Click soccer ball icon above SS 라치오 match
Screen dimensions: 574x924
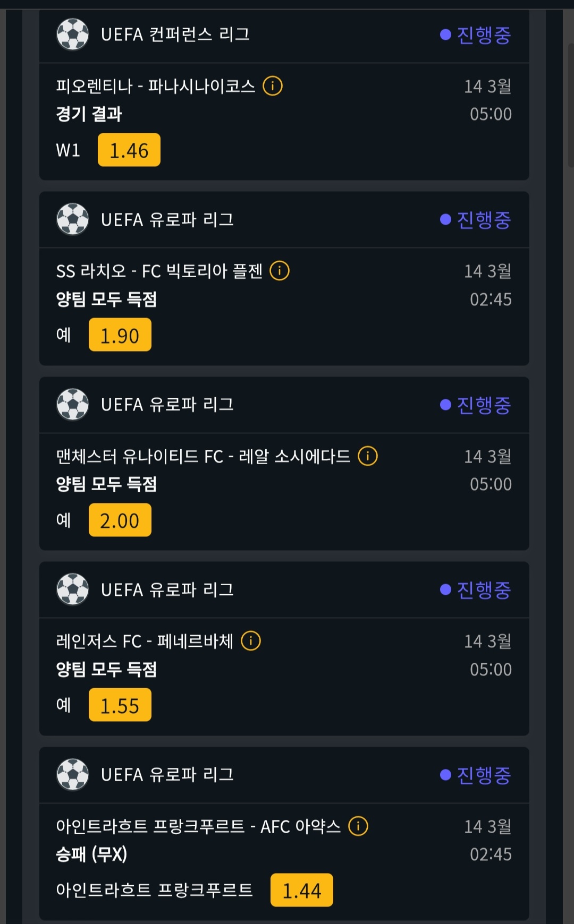click(x=73, y=219)
